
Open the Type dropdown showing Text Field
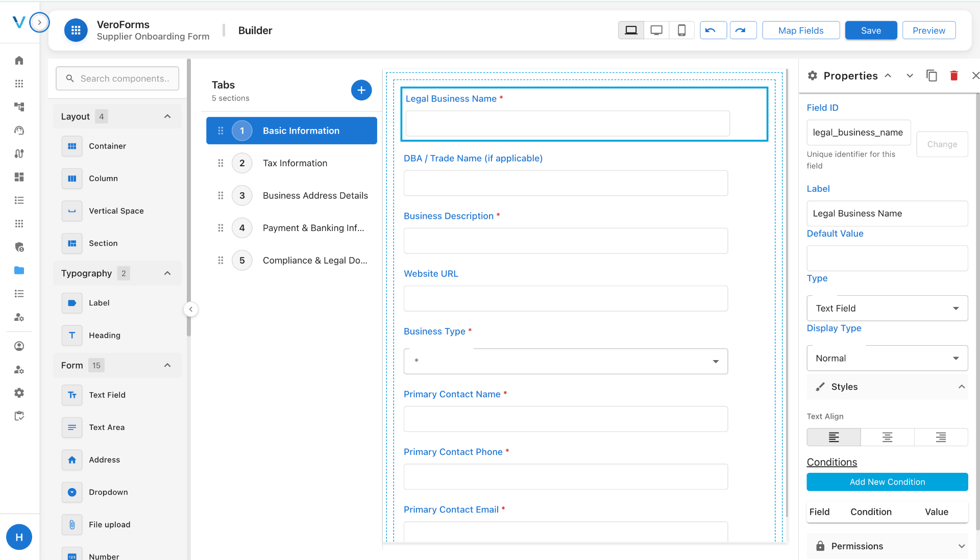click(887, 309)
